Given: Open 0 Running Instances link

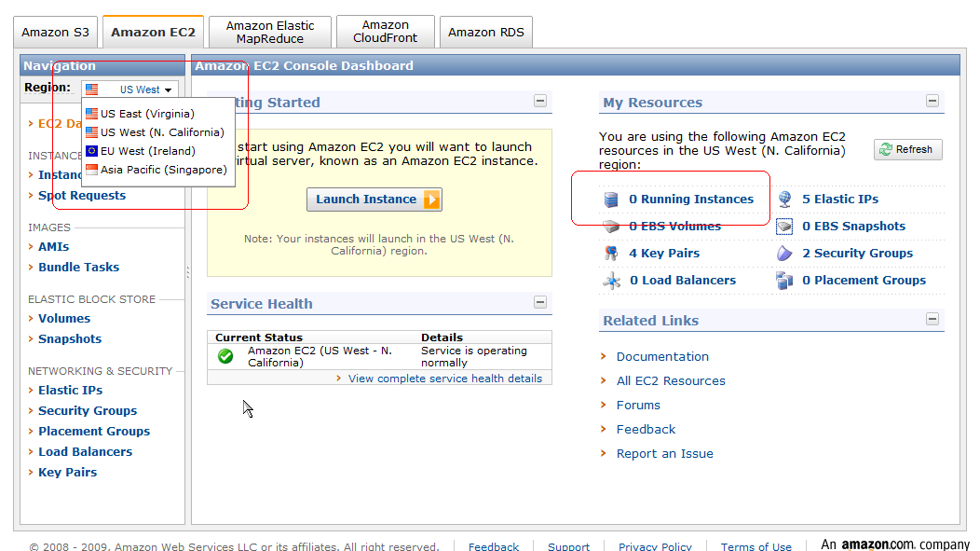Looking at the screenshot, I should click(691, 199).
